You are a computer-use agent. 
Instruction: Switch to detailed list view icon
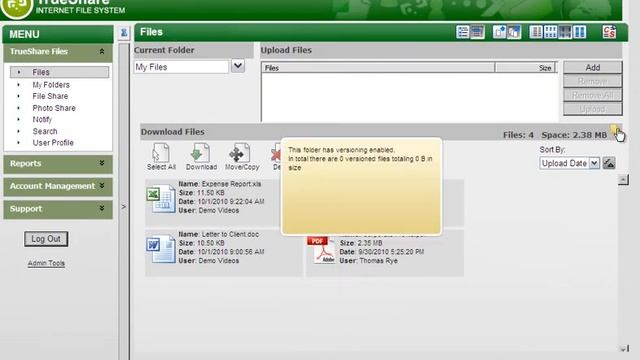[x=463, y=32]
